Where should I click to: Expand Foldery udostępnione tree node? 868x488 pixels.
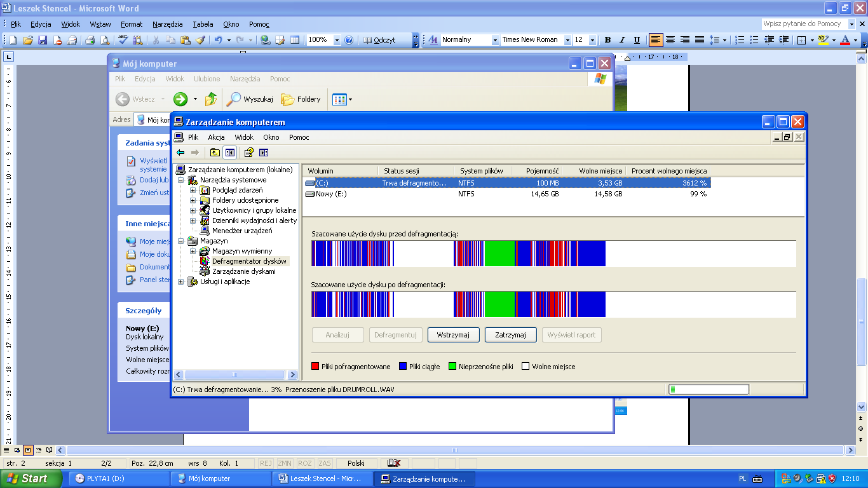[193, 200]
